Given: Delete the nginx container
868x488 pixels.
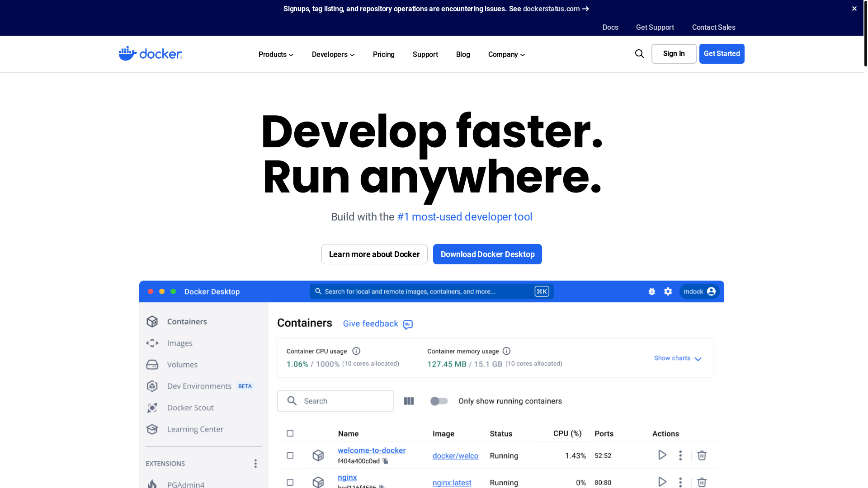Looking at the screenshot, I should 702,483.
